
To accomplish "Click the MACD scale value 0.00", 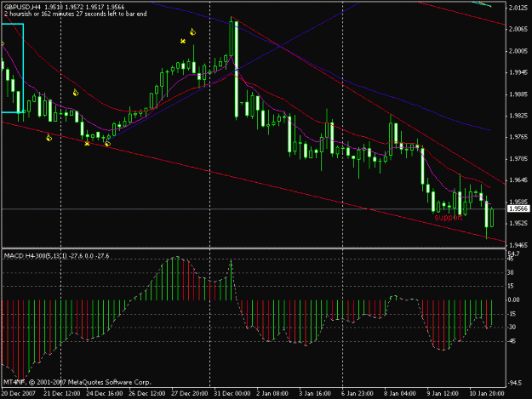I will [x=513, y=299].
